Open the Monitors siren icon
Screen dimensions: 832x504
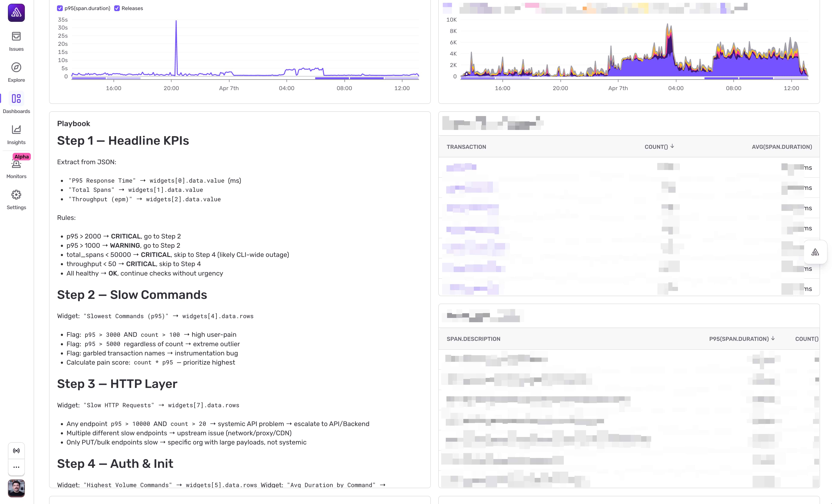coord(16,164)
